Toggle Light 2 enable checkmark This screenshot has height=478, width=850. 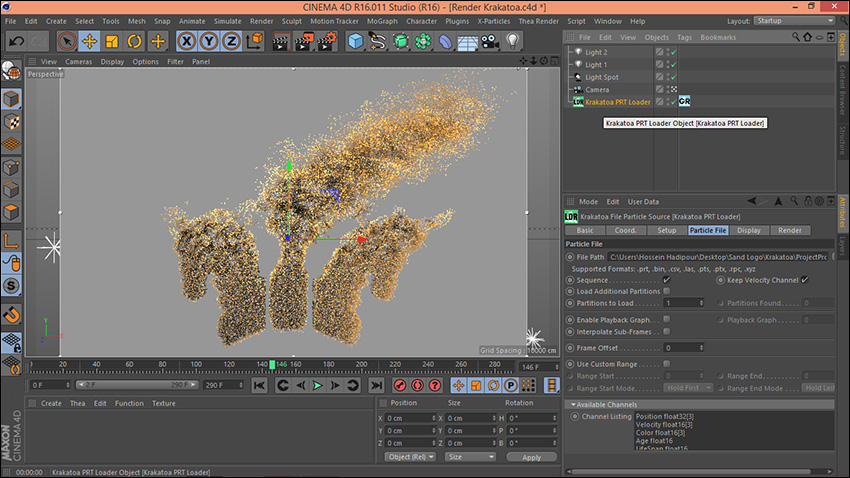tap(673, 52)
